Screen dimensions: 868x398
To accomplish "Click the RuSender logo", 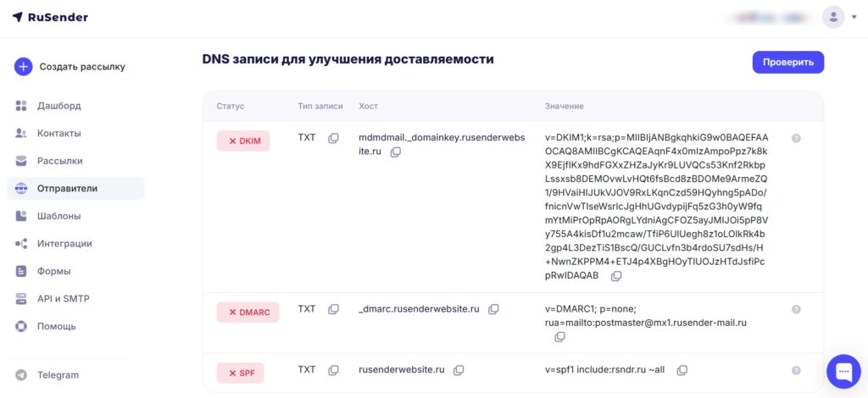I will [50, 17].
